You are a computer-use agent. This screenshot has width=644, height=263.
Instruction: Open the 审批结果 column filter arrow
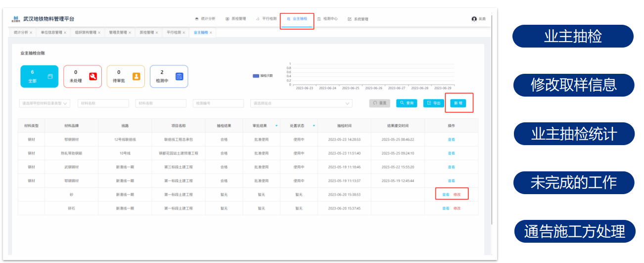pos(276,126)
